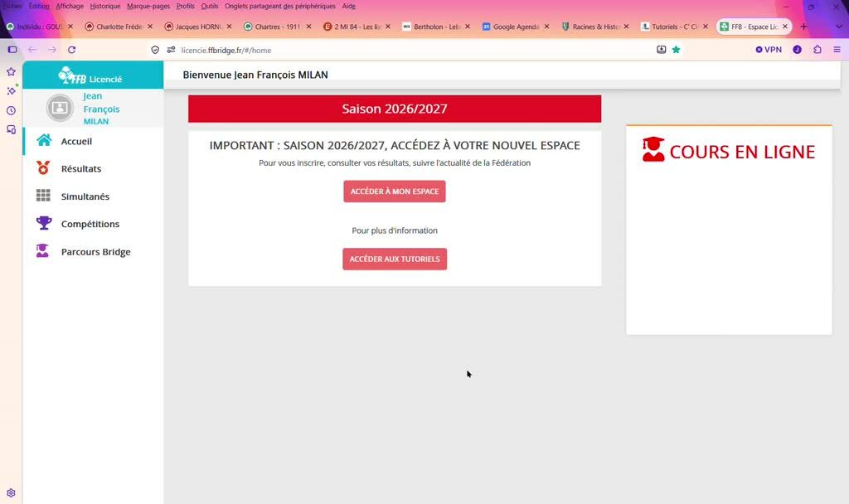Image resolution: width=849 pixels, height=504 pixels.
Task: Click the 'Pour plus d'information' text
Action: click(x=395, y=230)
